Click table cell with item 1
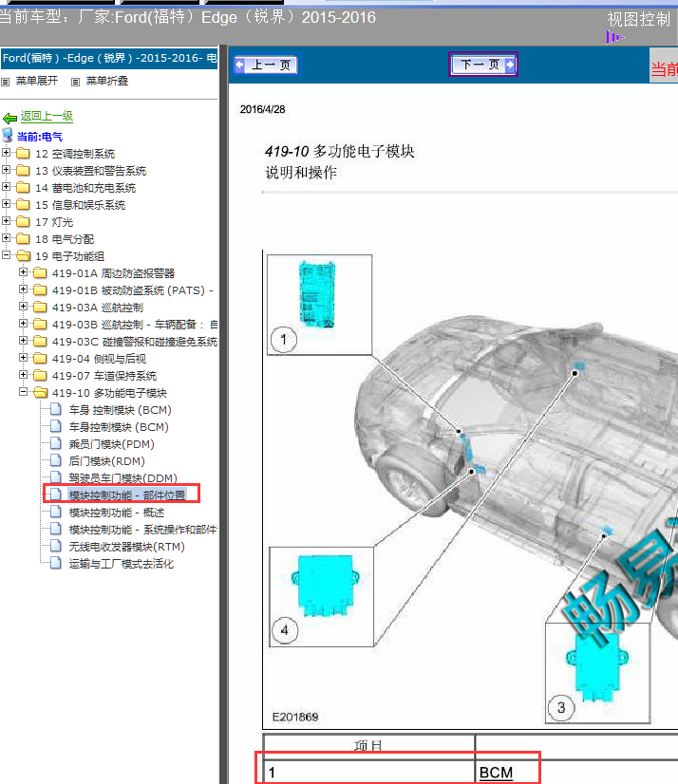The height and width of the screenshot is (784, 678). pos(369,773)
